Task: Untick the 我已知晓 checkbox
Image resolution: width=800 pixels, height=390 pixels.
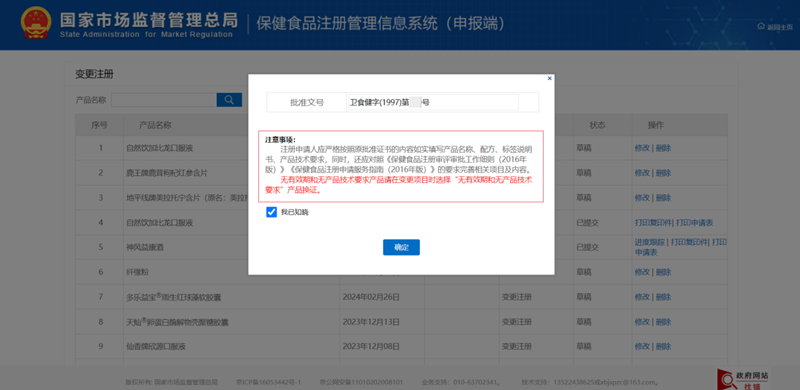Action: pyautogui.click(x=271, y=212)
